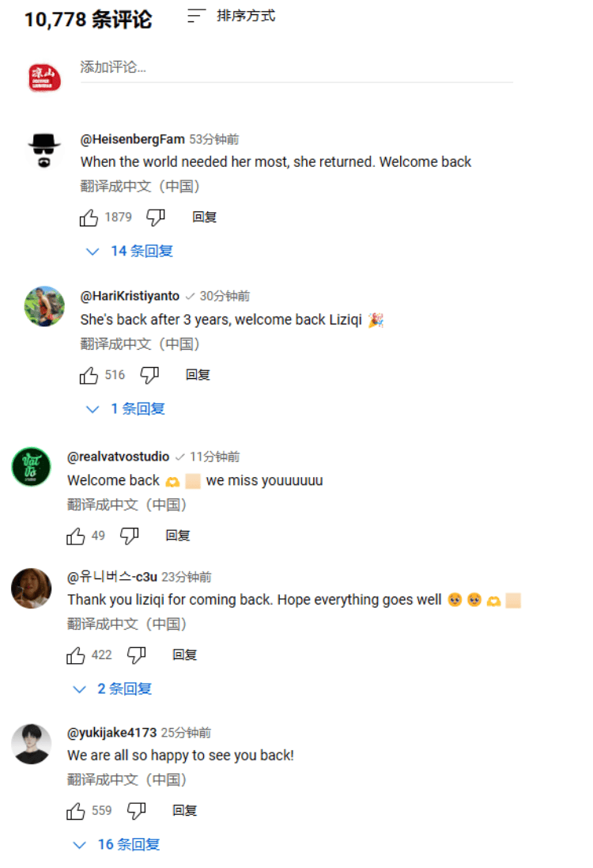Expand the 2 条回复 replies
The height and width of the screenshot is (868, 593).
[113, 689]
